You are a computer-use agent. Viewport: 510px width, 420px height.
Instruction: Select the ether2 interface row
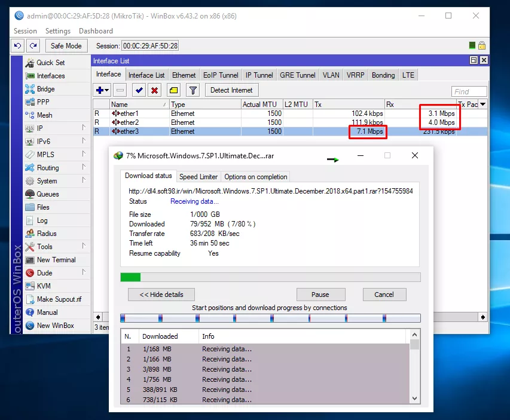pos(290,122)
